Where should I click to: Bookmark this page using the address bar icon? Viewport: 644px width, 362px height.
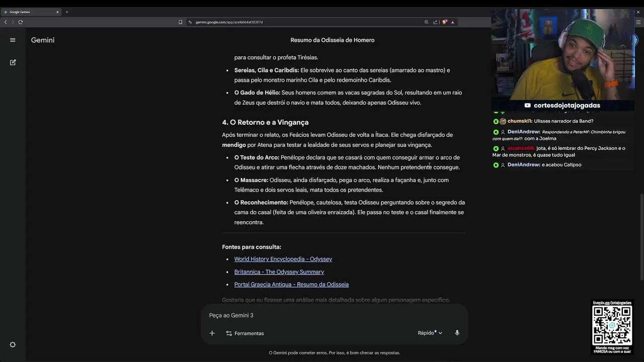180,22
